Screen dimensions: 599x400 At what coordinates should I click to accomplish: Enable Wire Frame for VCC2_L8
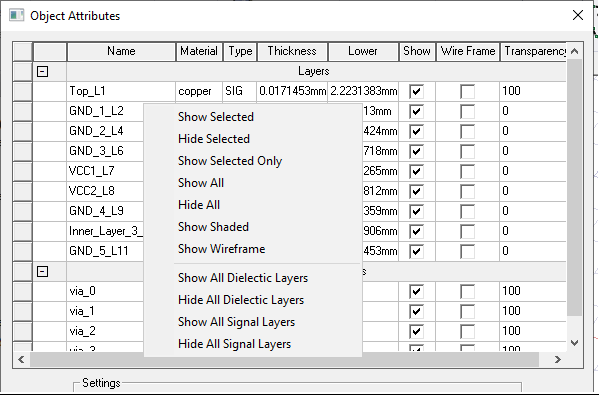[468, 191]
